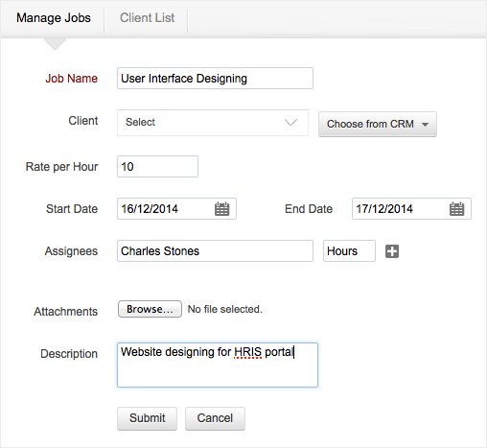
Task: Click the Job Name label
Action: click(72, 79)
